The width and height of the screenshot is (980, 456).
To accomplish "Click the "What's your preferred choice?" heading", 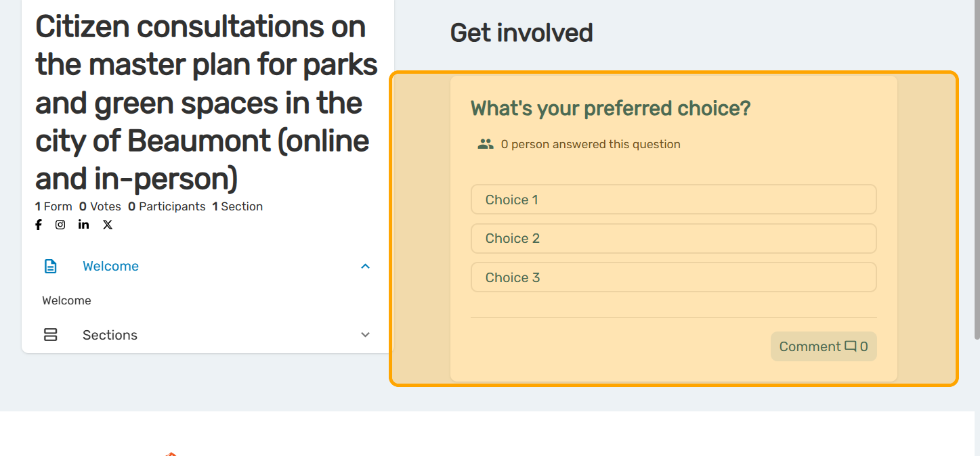I will (x=610, y=108).
